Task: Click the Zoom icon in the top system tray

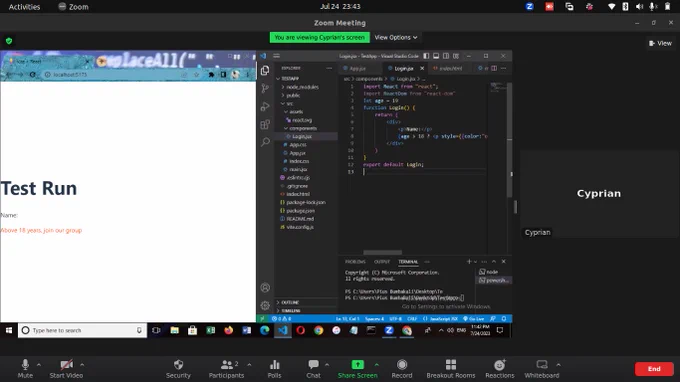Action: coord(530,7)
